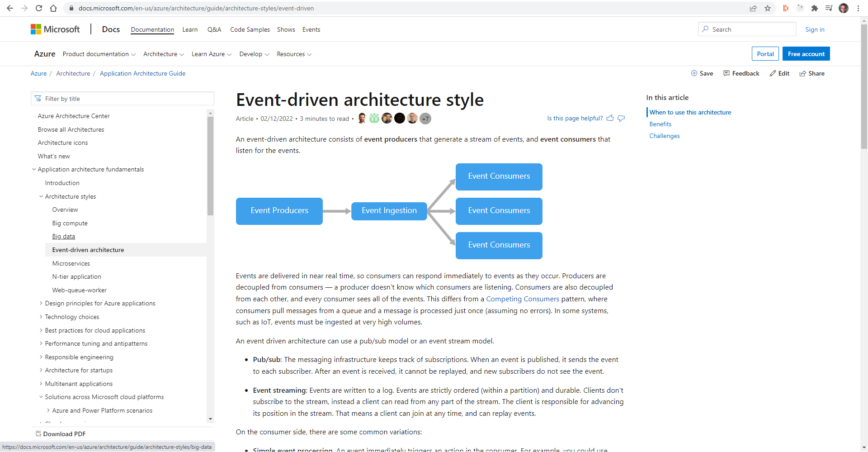Go to the Q&A tab

(214, 29)
